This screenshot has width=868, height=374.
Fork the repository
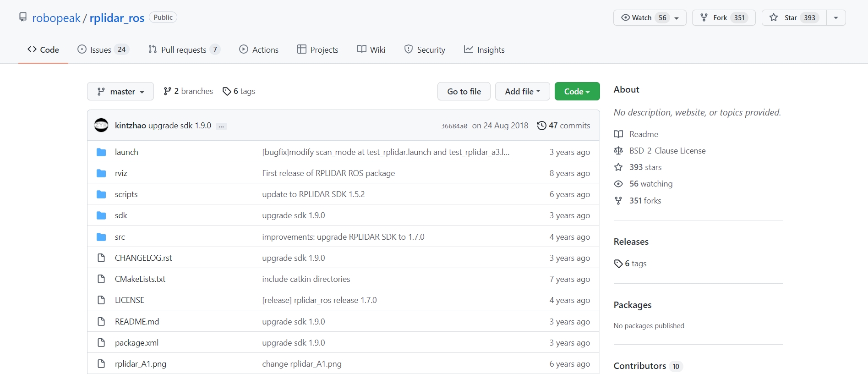pyautogui.click(x=724, y=17)
